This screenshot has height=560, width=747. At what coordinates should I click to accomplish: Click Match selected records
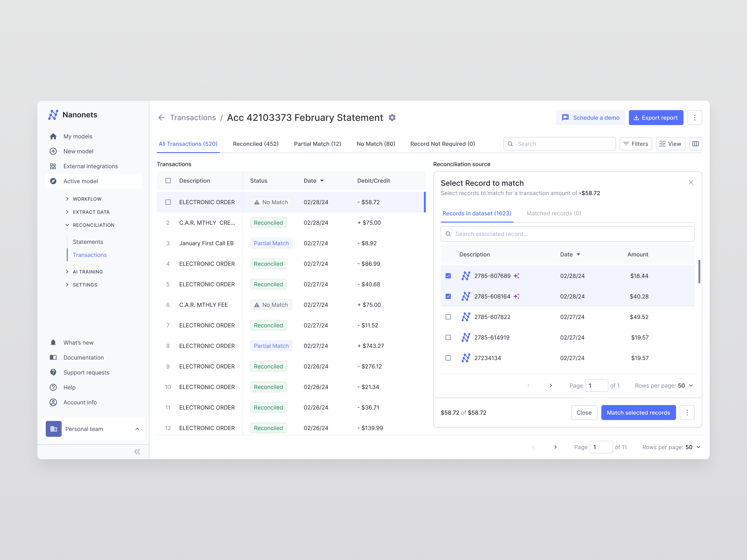tap(638, 412)
